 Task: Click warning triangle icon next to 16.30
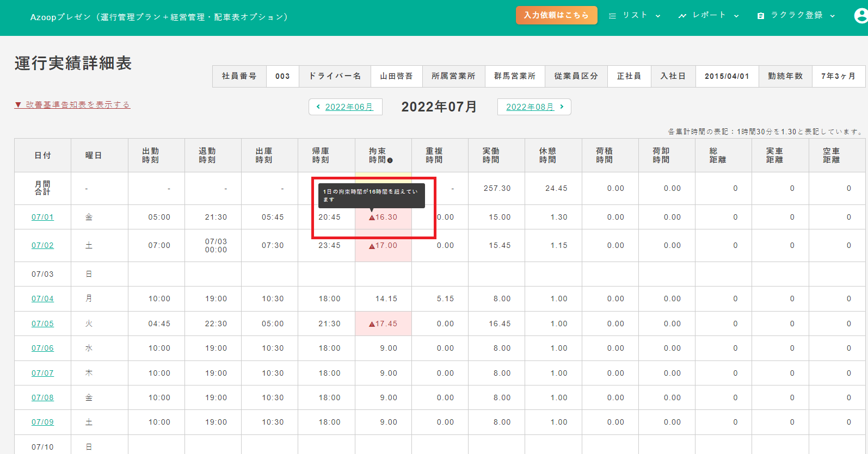pyautogui.click(x=372, y=217)
